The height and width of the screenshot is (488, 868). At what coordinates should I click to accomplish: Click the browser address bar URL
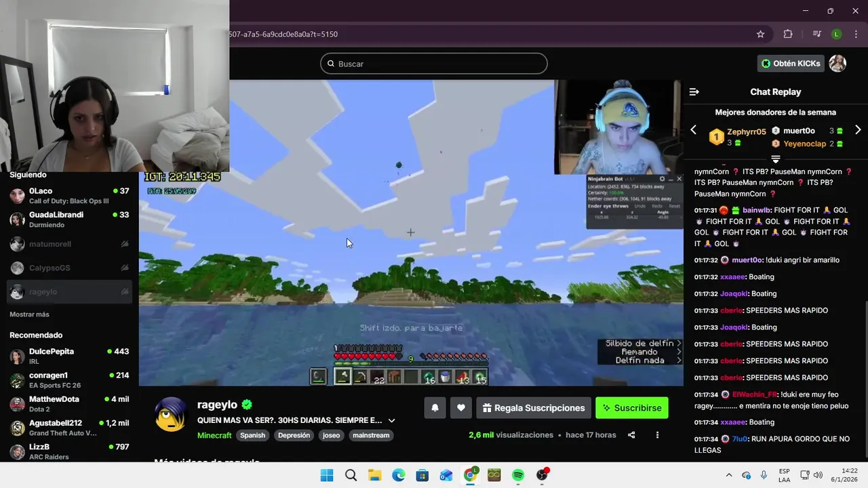point(283,34)
